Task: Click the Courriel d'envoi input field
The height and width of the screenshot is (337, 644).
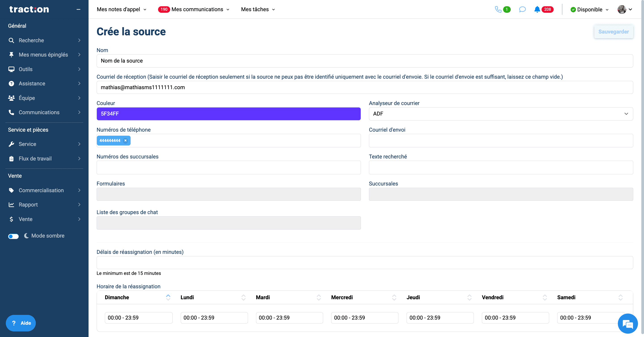Action: click(x=501, y=141)
